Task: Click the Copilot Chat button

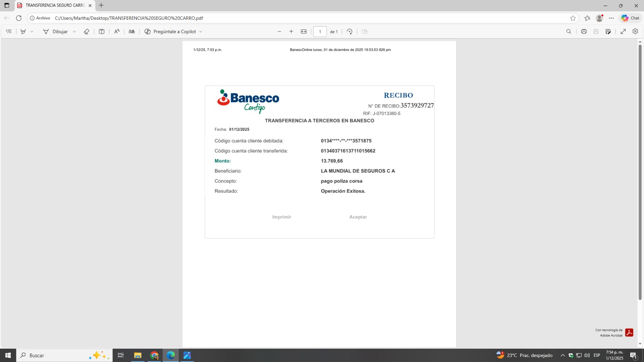Action: point(630,18)
